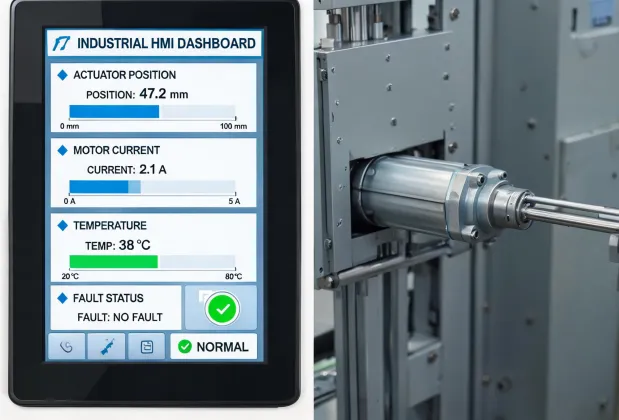Tap the phone icon button
The image size is (619, 420).
pyautogui.click(x=67, y=347)
